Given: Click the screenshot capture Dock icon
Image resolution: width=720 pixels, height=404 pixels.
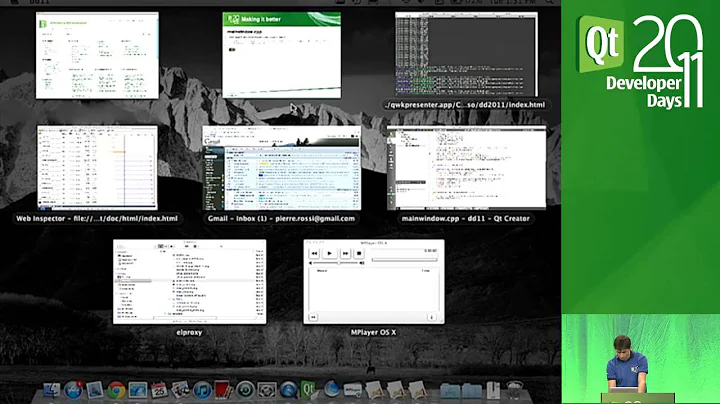Looking at the screenshot, I should point(267,391).
